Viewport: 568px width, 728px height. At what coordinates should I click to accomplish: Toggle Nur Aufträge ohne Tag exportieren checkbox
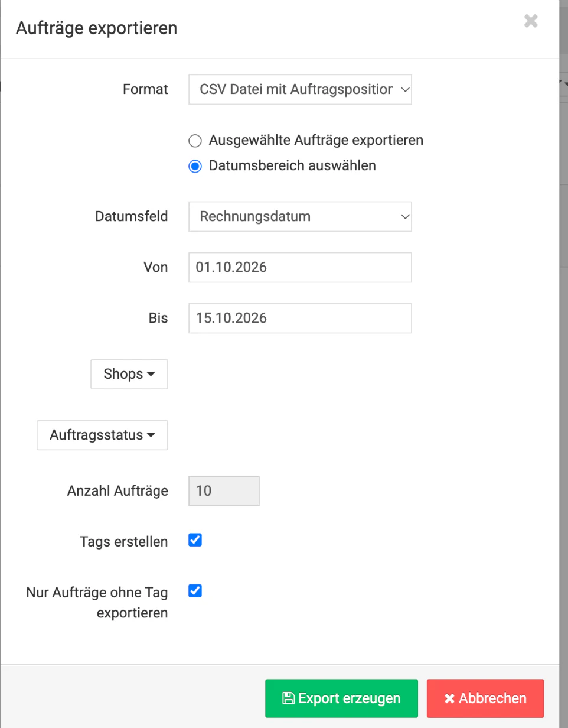pyautogui.click(x=195, y=591)
